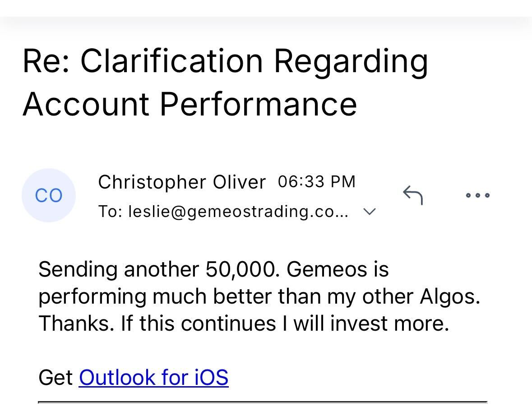532x411 pixels.
Task: Tap the reply arrow icon
Action: click(412, 195)
